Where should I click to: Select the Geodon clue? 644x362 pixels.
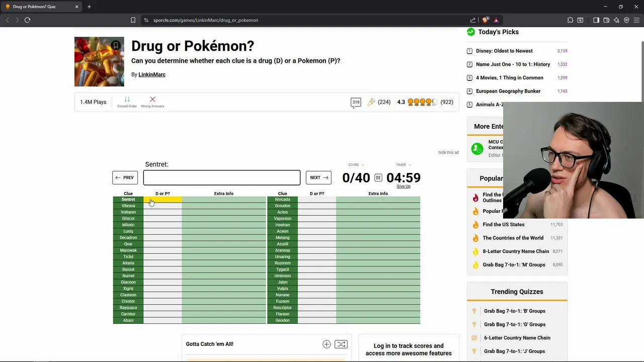282,321
